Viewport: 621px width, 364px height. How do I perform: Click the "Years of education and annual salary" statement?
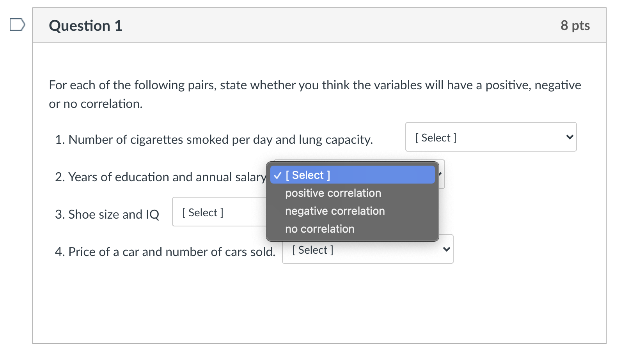[160, 177]
